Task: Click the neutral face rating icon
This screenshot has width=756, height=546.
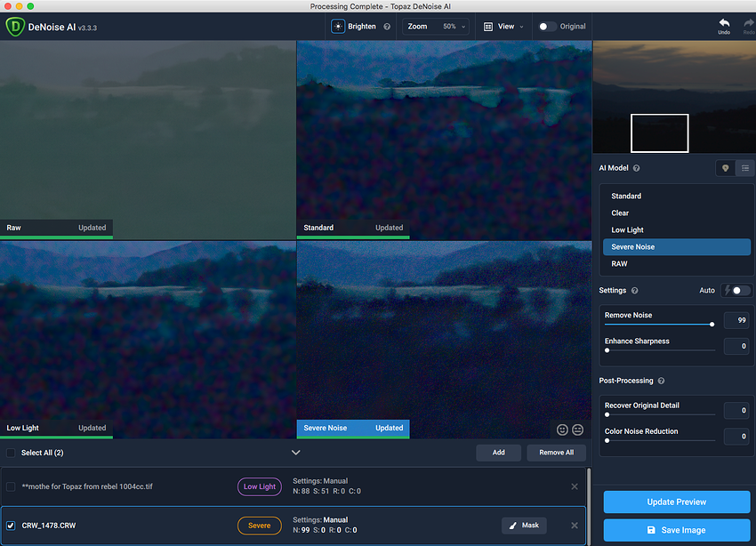Action: (577, 430)
